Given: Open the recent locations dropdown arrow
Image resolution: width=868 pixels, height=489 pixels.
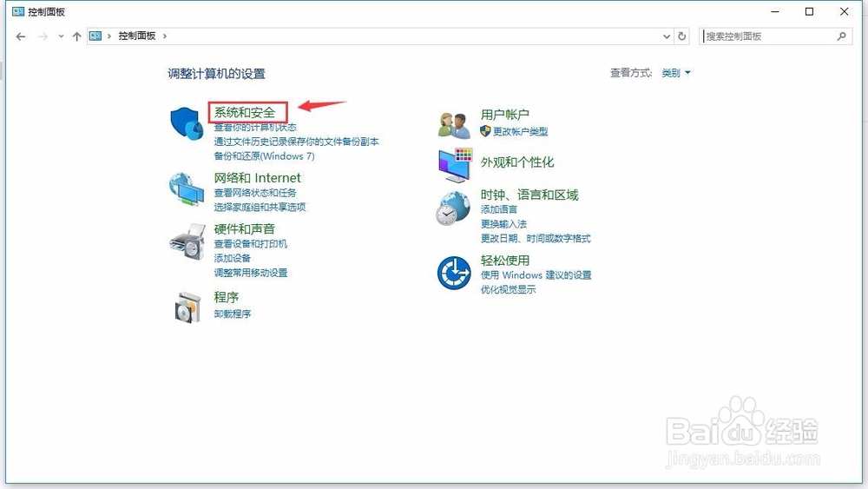Looking at the screenshot, I should 61,36.
